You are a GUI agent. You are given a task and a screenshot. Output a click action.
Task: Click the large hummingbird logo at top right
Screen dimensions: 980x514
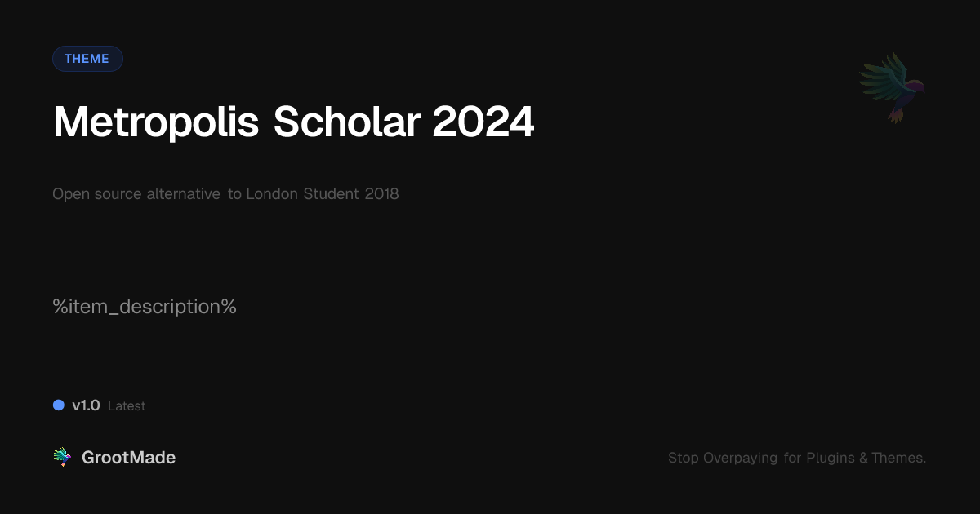tap(892, 86)
